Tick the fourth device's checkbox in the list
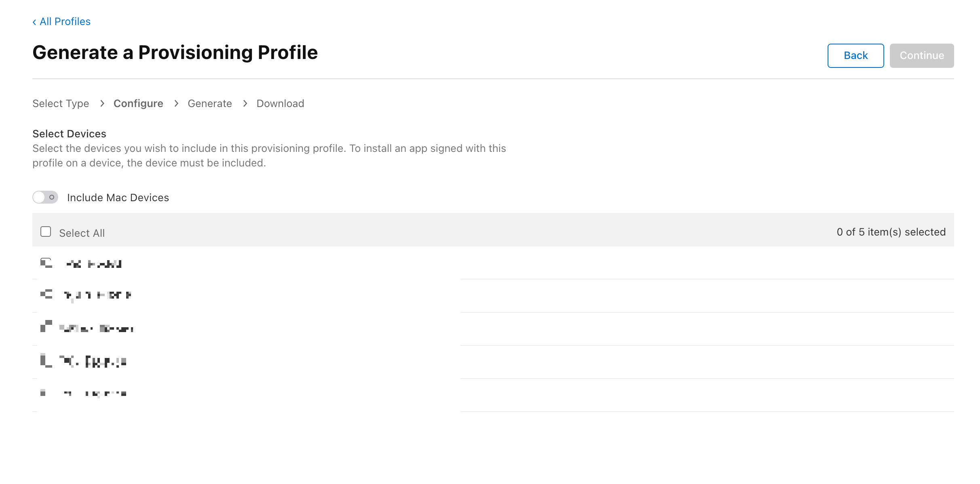This screenshot has height=484, width=980. 46,360
